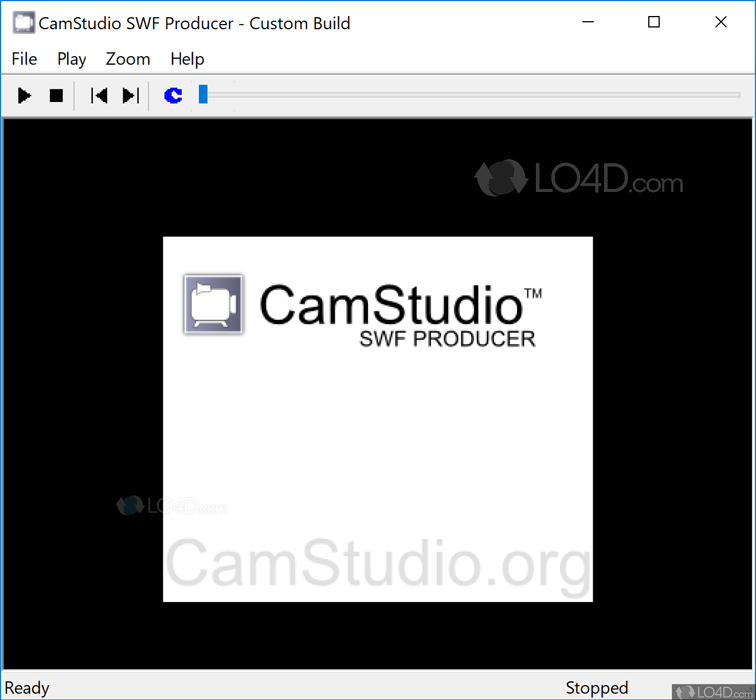This screenshot has width=756, height=700.
Task: Click the Stopped indicator in the status bar
Action: pos(597,688)
